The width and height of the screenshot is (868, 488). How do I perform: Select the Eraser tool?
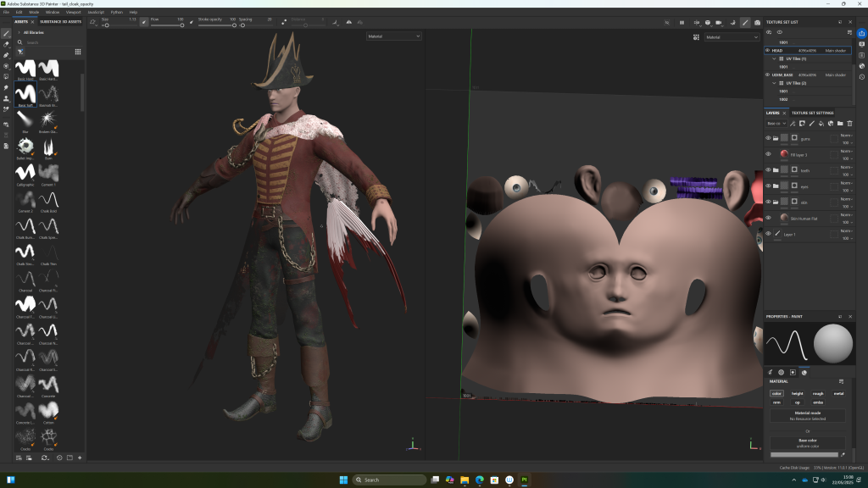[6, 44]
